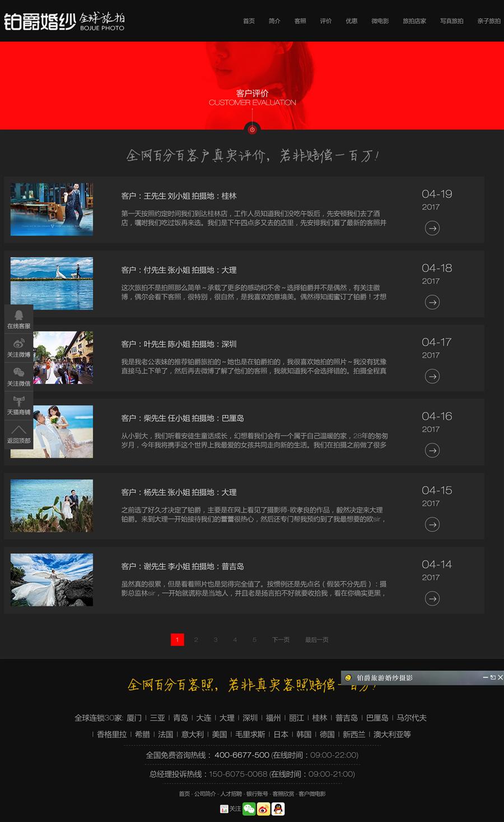504x822 pixels.
Task: Jump to 最后一页 in pagination
Action: [x=316, y=639]
